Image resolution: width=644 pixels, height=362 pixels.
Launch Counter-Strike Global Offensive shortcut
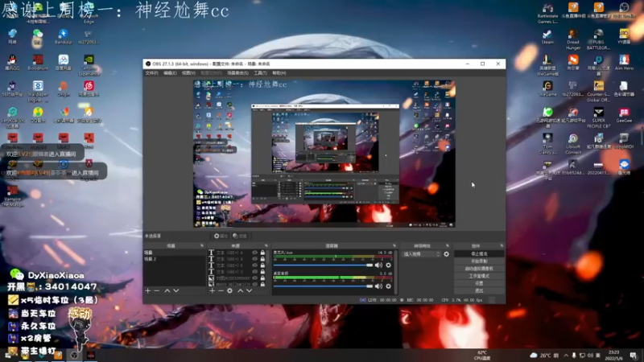(x=598, y=91)
